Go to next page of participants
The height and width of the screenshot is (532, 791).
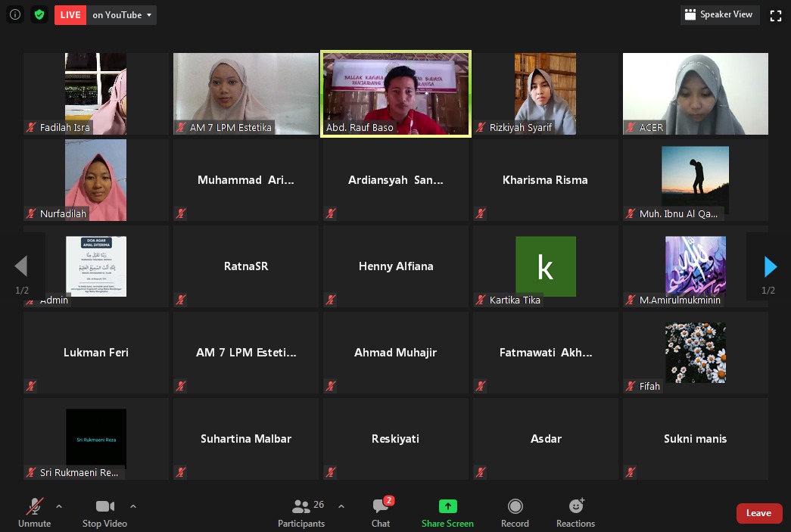tap(770, 266)
